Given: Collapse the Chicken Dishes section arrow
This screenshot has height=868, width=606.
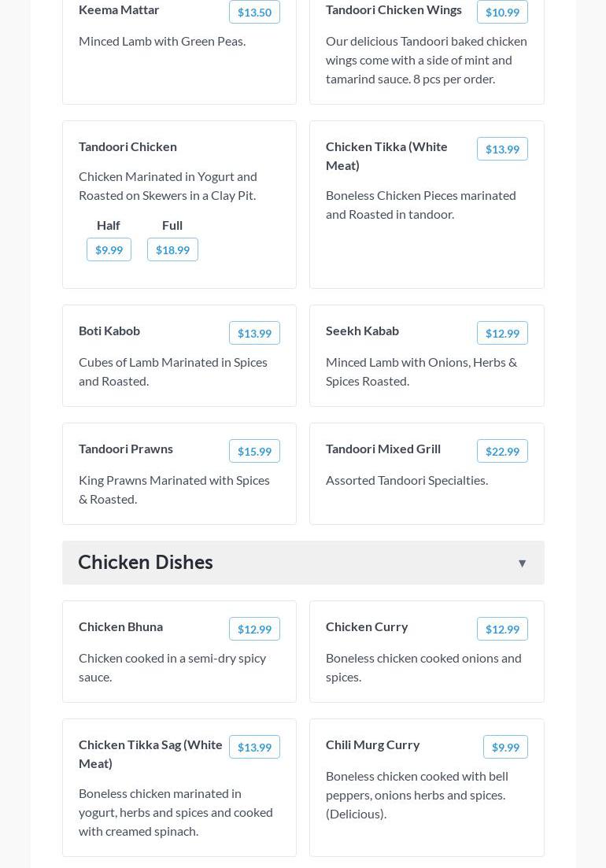Looking at the screenshot, I should pos(522,563).
